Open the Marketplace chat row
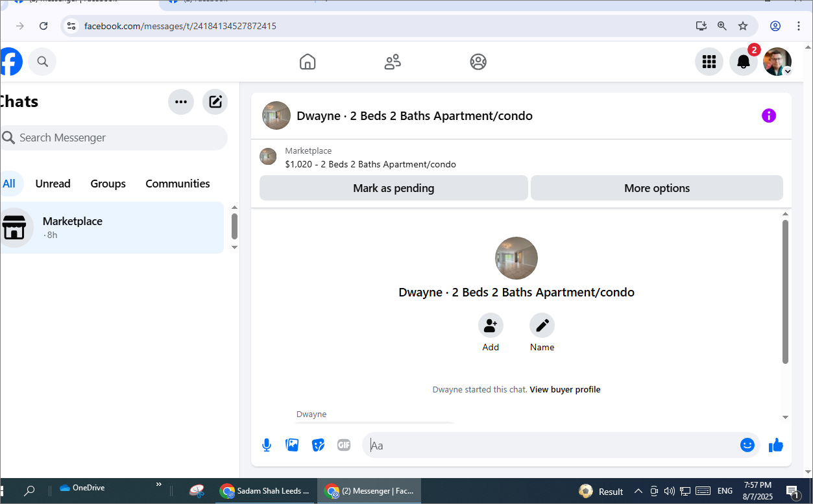Viewport: 813px width, 504px height. point(112,228)
